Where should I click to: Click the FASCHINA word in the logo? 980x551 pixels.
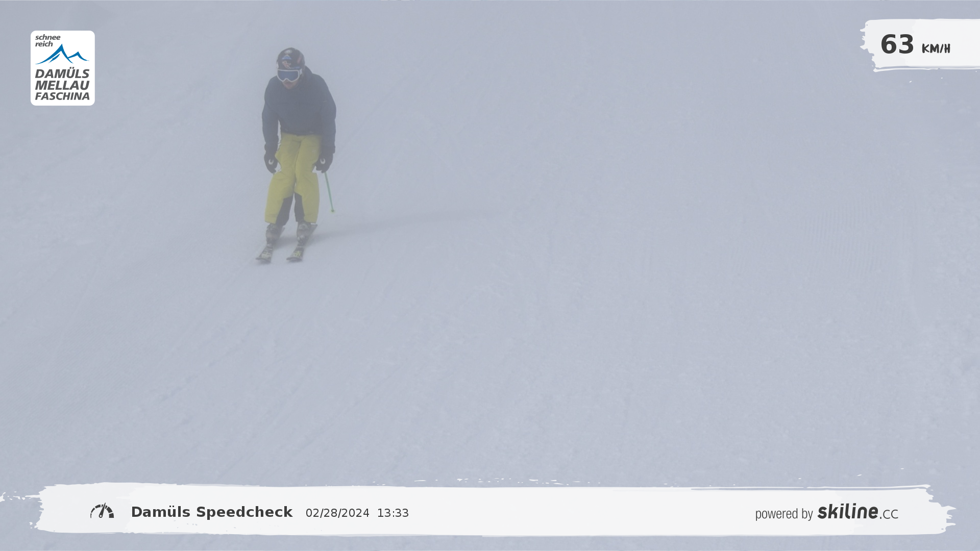coord(62,96)
